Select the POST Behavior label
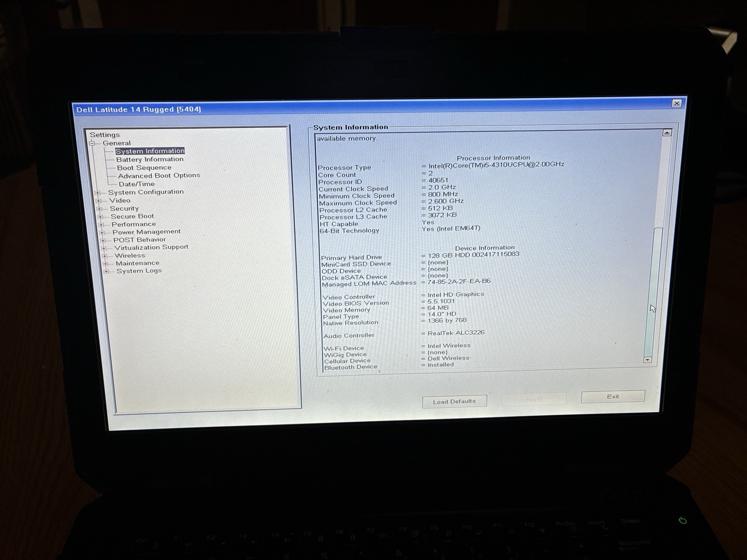 pos(140,239)
